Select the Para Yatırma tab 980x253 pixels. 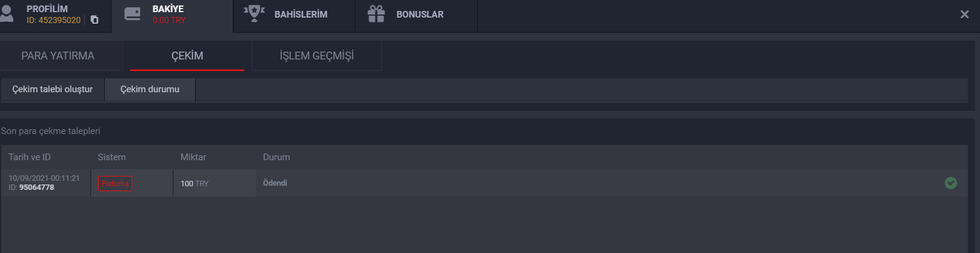point(58,56)
